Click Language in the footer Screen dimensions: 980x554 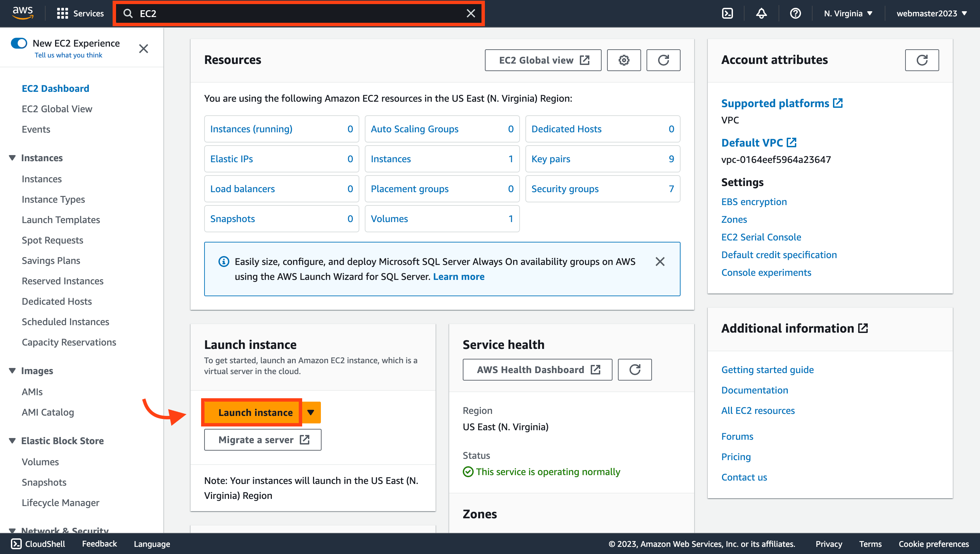tap(152, 544)
